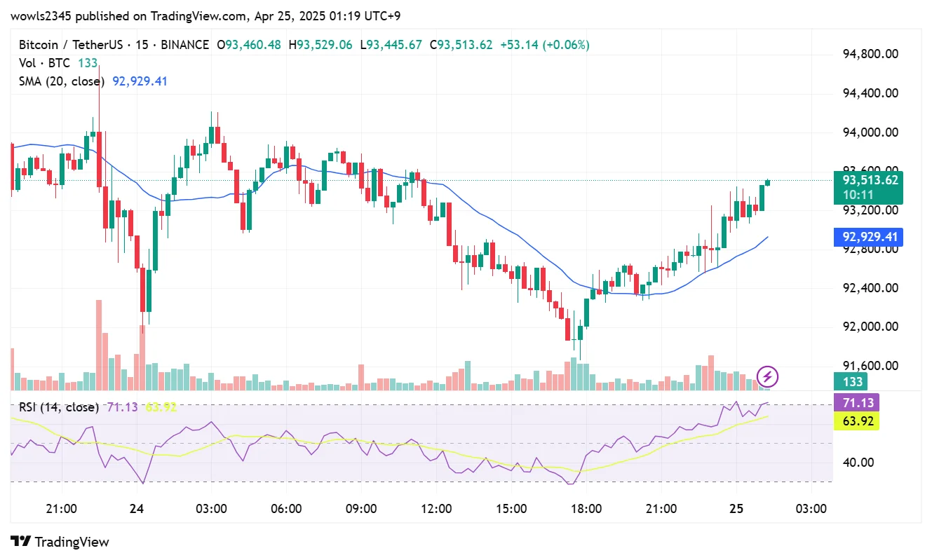Viewport: 932px width, 560px height.
Task: Click the tallest red volume bar
Action: 99,345
